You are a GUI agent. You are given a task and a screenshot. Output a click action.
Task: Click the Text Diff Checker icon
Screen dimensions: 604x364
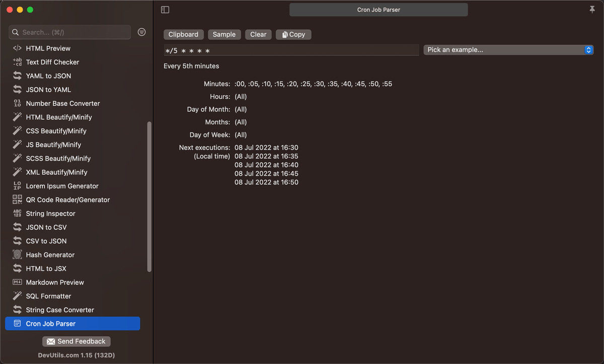pyautogui.click(x=17, y=62)
